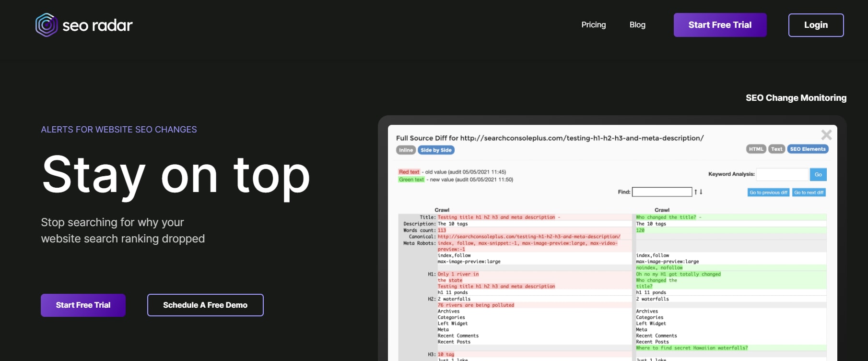Close the Full Source Diff panel
Image resolution: width=868 pixels, height=361 pixels.
coord(826,135)
